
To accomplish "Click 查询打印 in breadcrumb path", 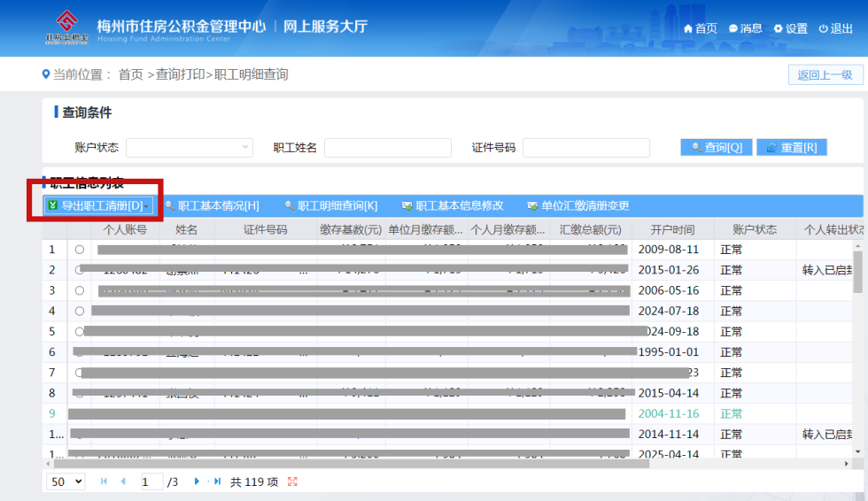I will pos(180,74).
